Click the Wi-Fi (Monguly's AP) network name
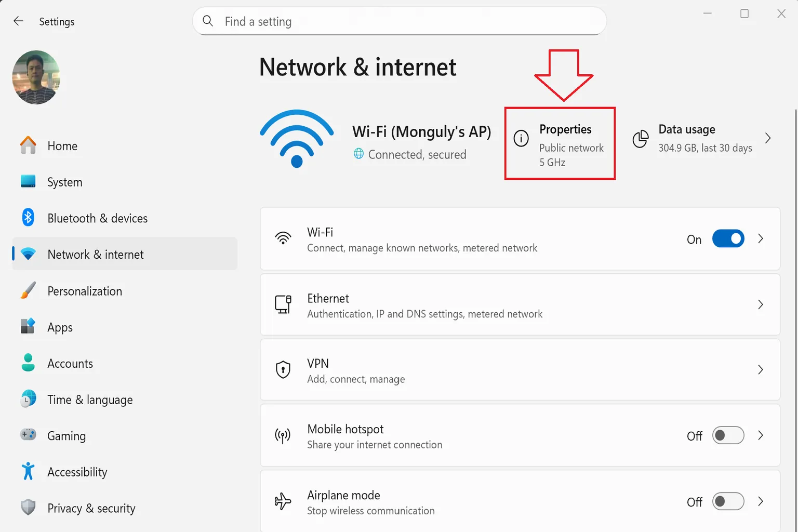 coord(421,131)
